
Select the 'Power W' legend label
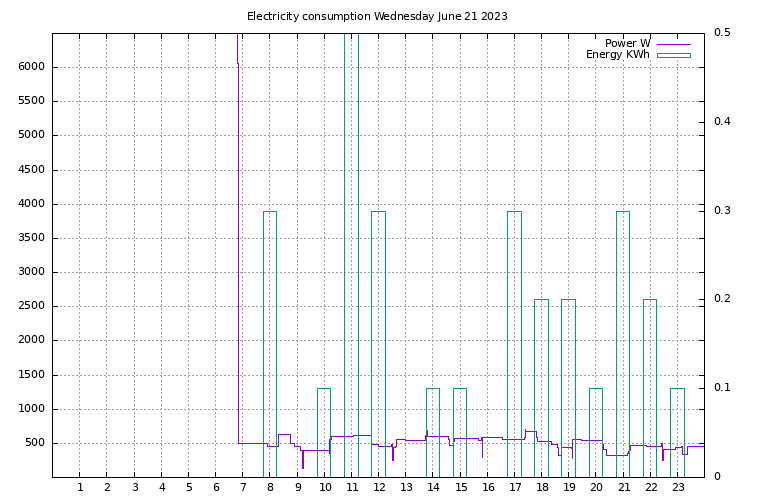tap(627, 43)
